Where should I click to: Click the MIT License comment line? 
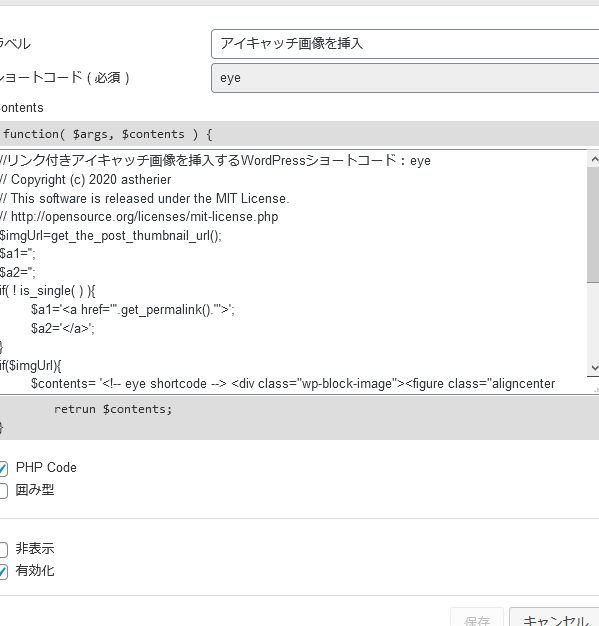click(145, 198)
